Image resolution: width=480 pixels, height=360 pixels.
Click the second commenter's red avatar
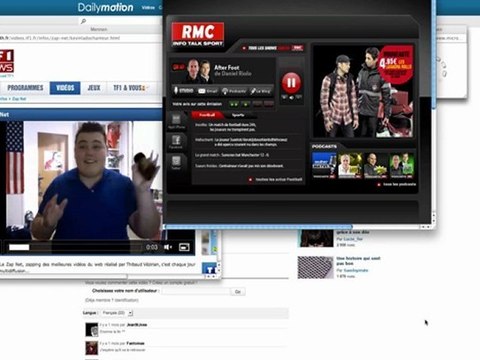pos(91,348)
